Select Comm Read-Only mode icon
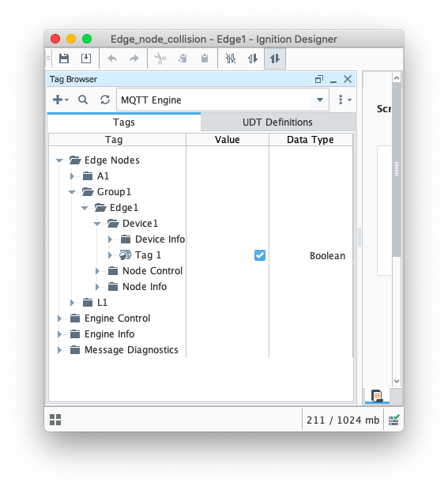This screenshot has width=448, height=490. [x=253, y=58]
